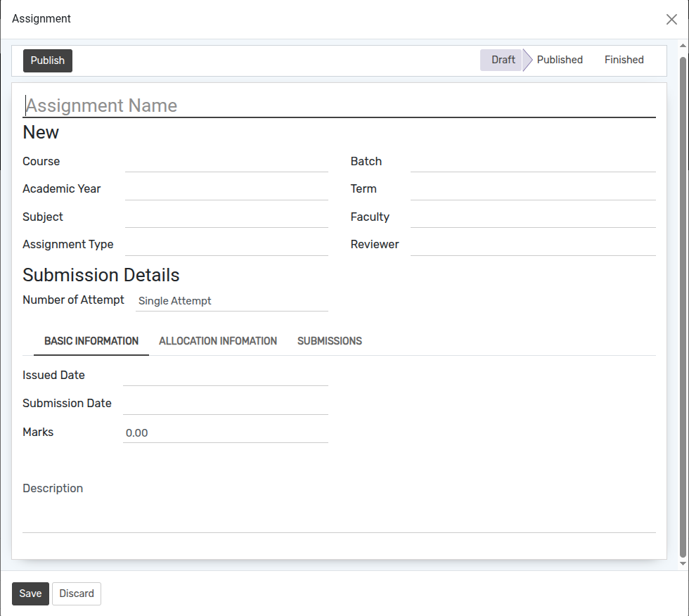The height and width of the screenshot is (616, 689).
Task: Click the 'New' record title text
Action: point(41,132)
